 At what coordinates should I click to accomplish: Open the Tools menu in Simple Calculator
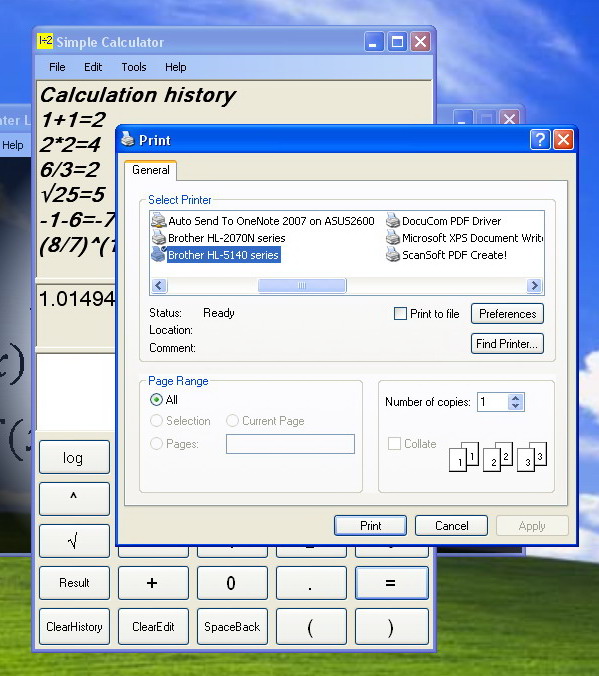coord(134,67)
